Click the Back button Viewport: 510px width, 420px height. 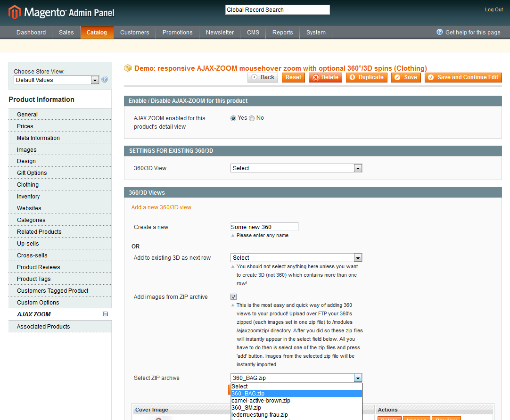click(x=263, y=77)
